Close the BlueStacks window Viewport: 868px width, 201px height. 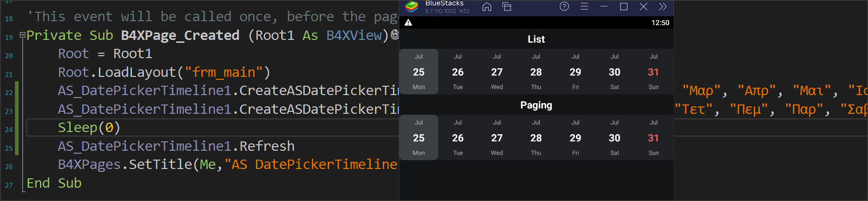(643, 6)
